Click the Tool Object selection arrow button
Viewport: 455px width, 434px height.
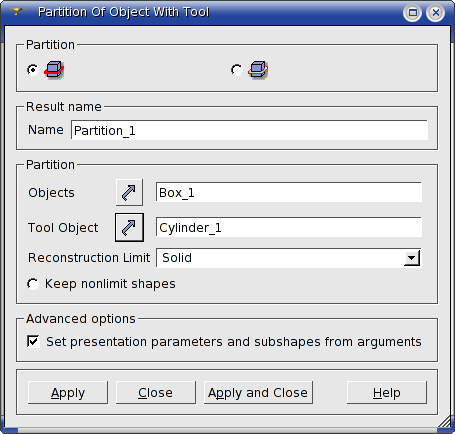click(129, 227)
